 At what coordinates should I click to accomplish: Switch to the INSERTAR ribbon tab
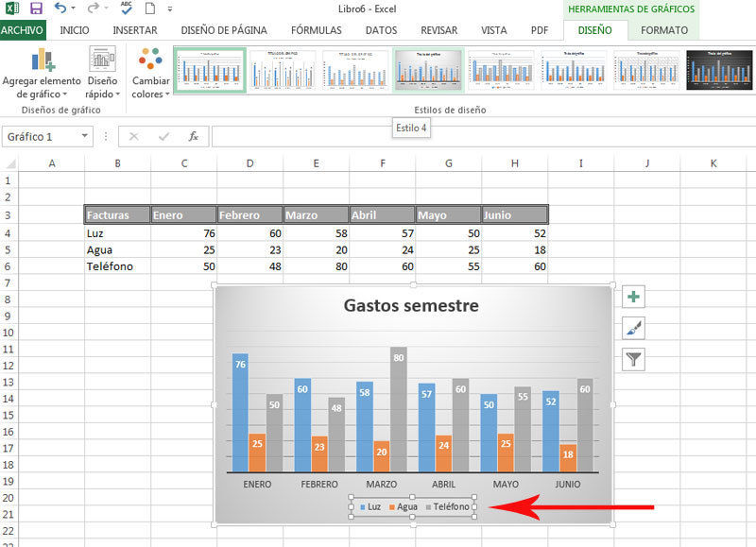135,30
